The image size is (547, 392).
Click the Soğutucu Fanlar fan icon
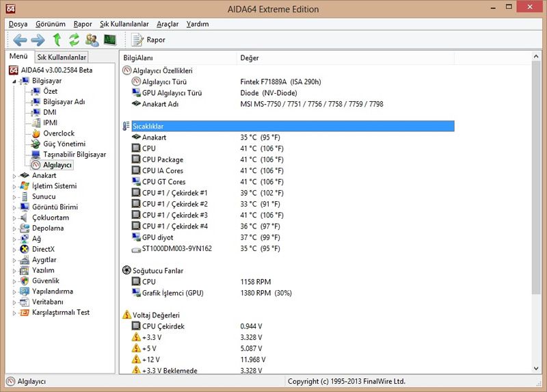coord(126,270)
